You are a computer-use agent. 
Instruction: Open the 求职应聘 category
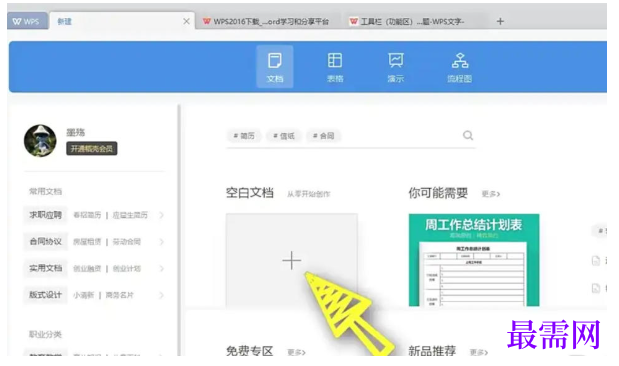click(45, 215)
